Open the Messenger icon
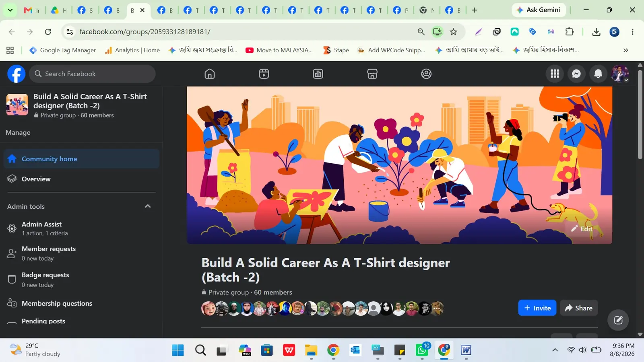644x362 pixels. coord(576,74)
